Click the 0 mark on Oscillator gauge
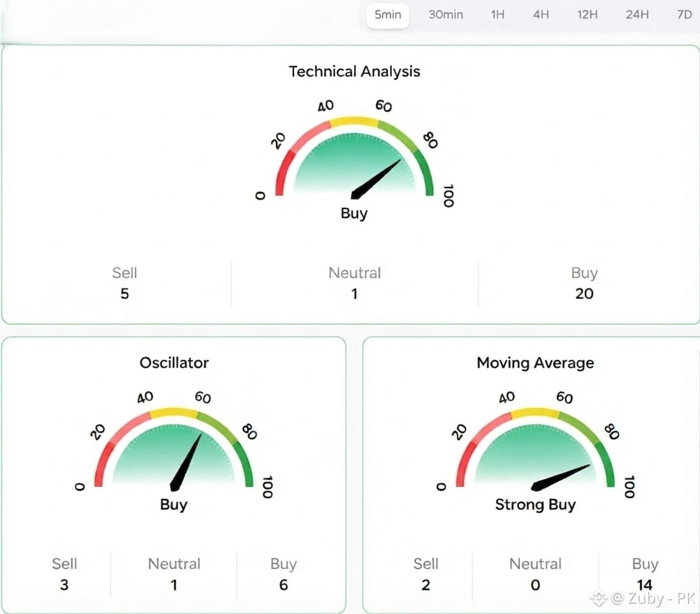 click(x=79, y=486)
